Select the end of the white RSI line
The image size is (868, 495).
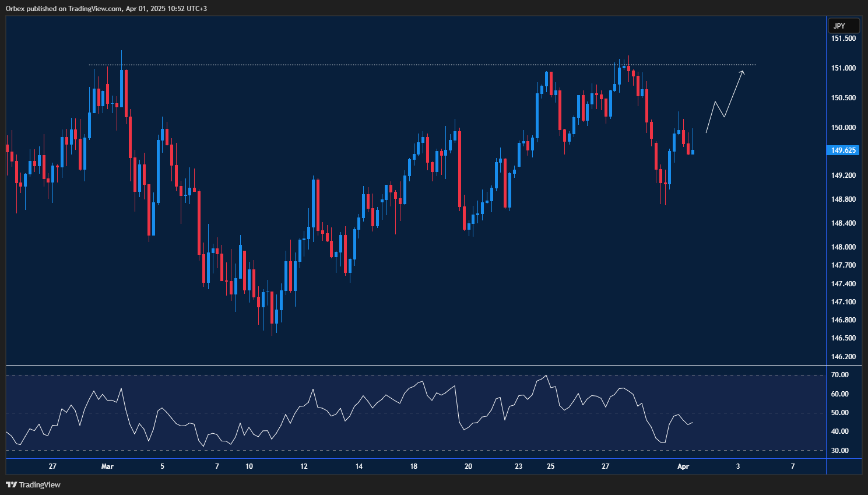[692, 423]
